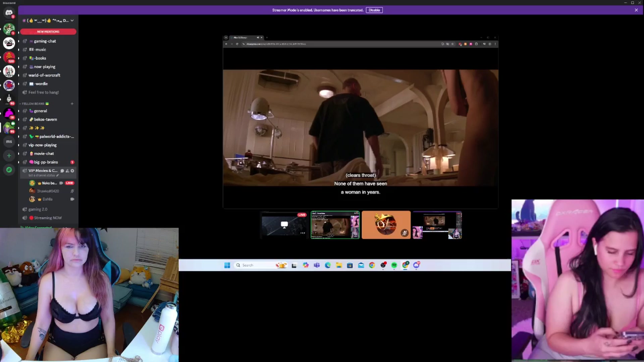
Task: Open the vip-now-playing channel
Action: click(48, 145)
